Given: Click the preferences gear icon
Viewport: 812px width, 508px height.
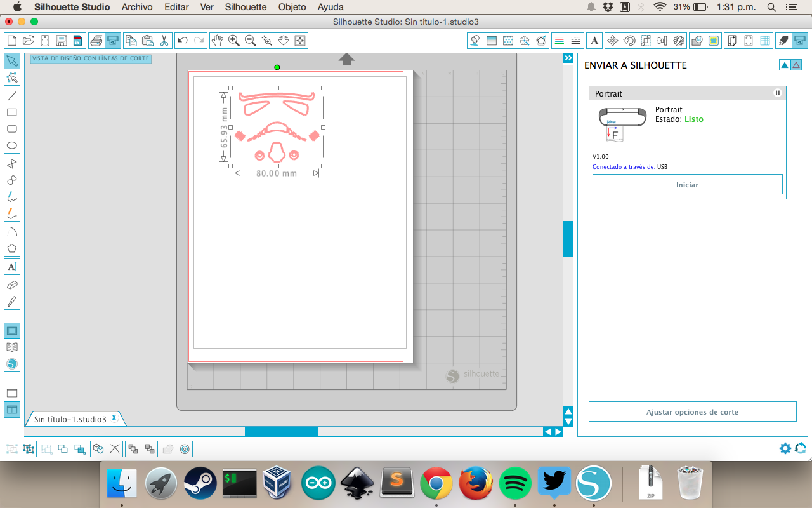Looking at the screenshot, I should point(785,448).
